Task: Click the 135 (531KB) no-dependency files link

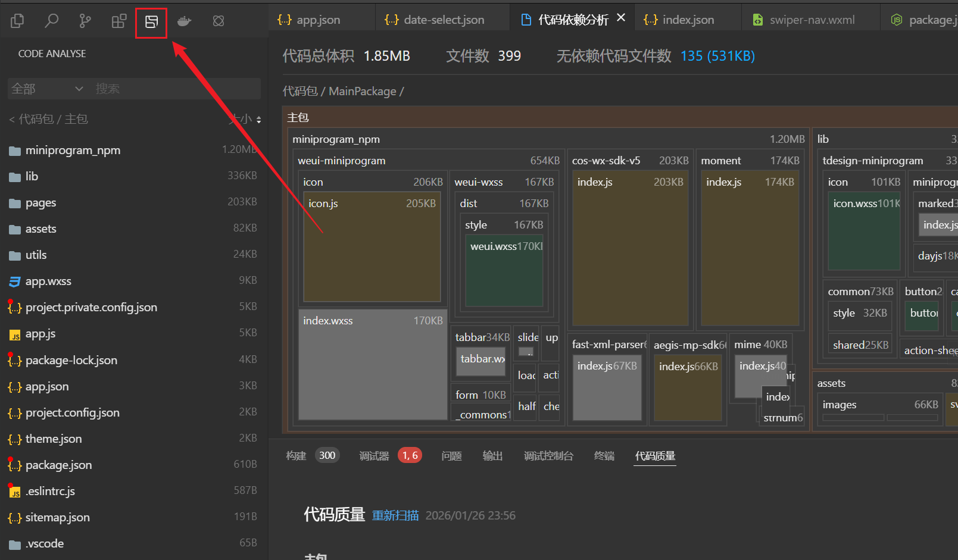Action: pos(717,56)
